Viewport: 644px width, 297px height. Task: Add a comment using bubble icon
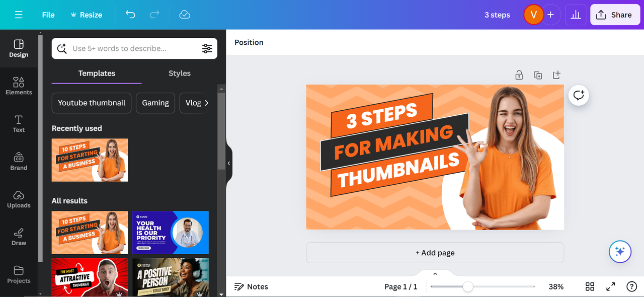pyautogui.click(x=579, y=95)
